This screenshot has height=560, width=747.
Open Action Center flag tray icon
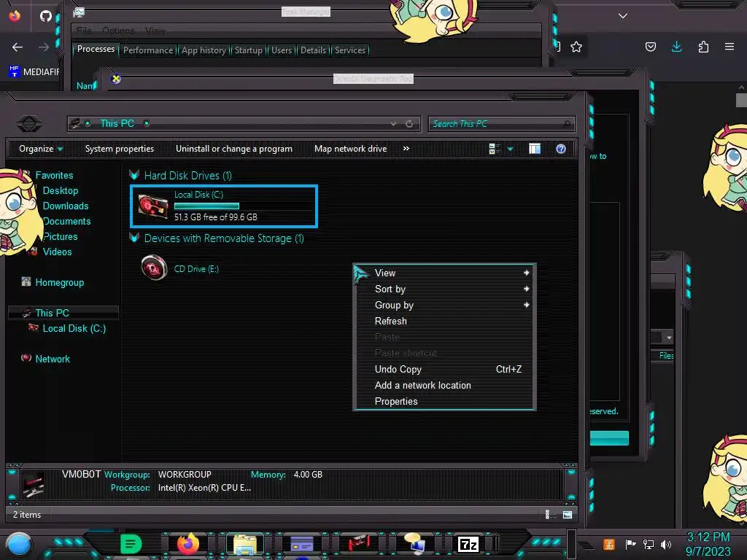(x=631, y=544)
